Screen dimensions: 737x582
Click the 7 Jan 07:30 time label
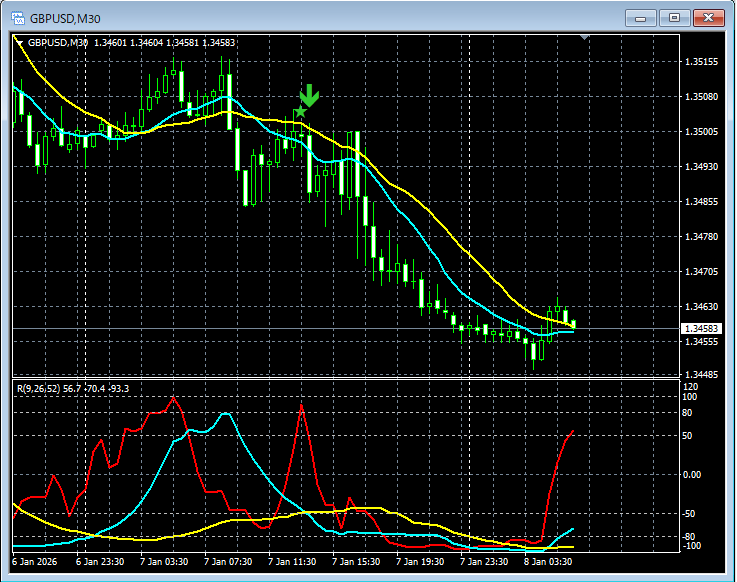coord(228,562)
